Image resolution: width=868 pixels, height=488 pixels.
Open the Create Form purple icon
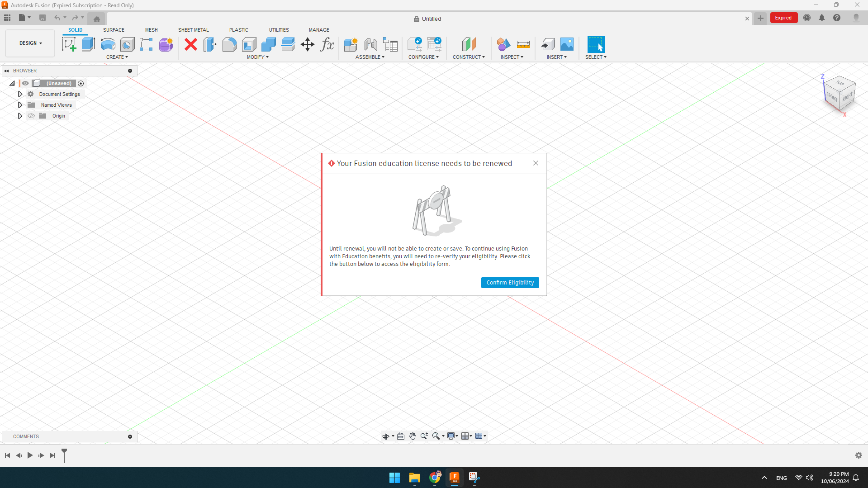[166, 44]
